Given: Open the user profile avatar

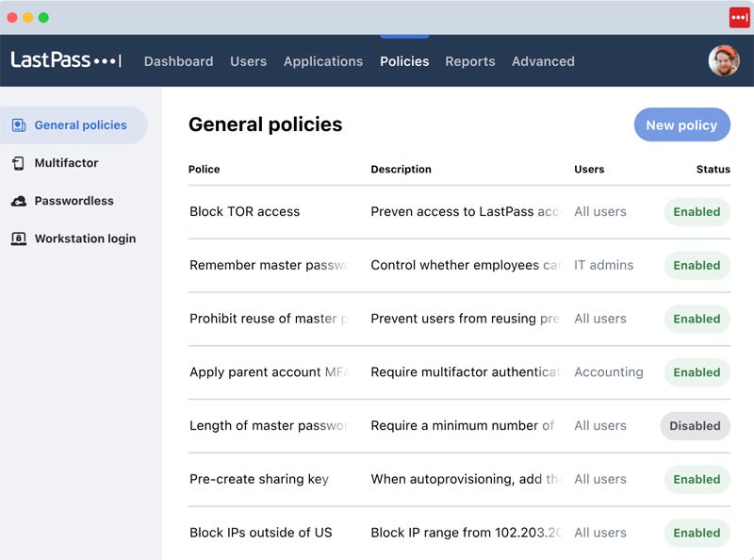Looking at the screenshot, I should coord(723,60).
